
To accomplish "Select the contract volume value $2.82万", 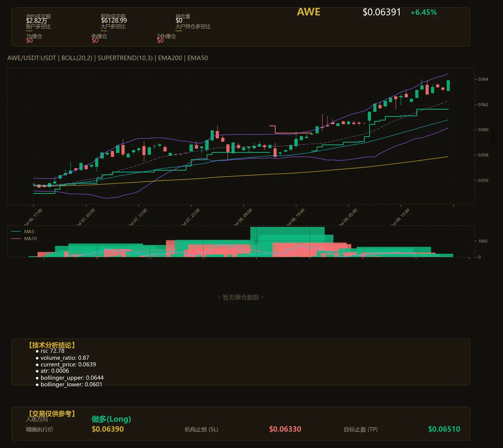I will pos(37,21).
